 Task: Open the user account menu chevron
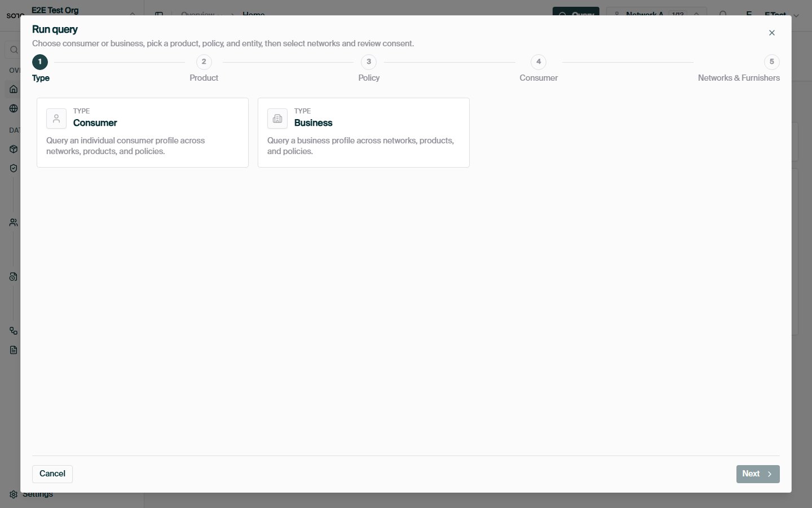coord(796,15)
